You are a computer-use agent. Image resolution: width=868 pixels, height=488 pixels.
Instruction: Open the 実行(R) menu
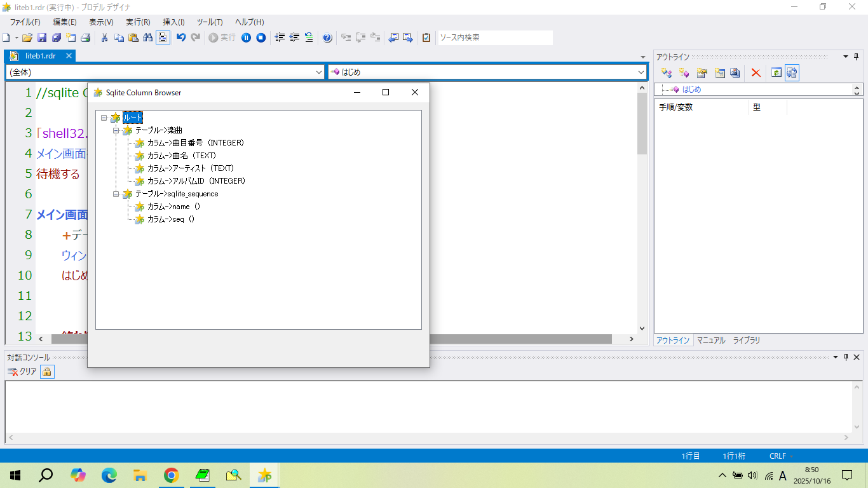(x=138, y=22)
